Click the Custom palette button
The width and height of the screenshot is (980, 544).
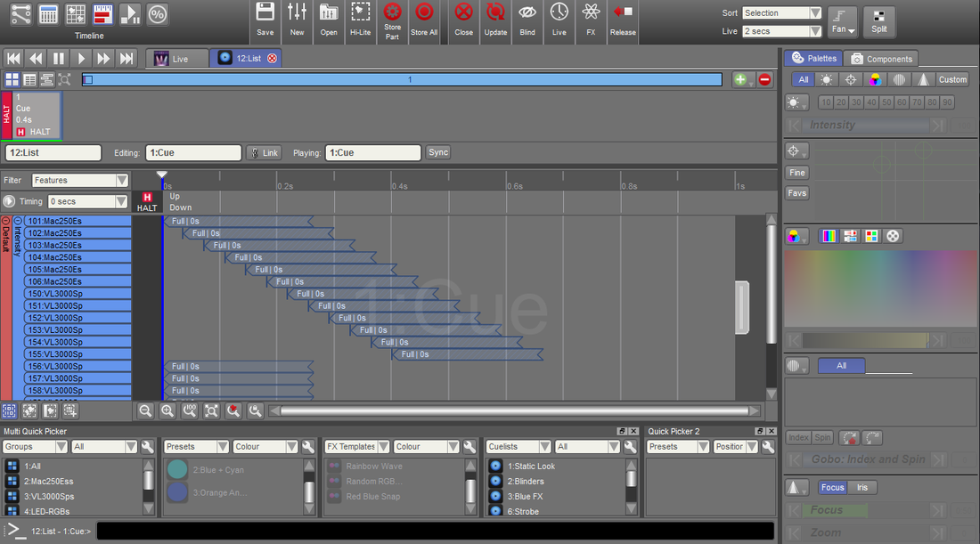click(951, 79)
